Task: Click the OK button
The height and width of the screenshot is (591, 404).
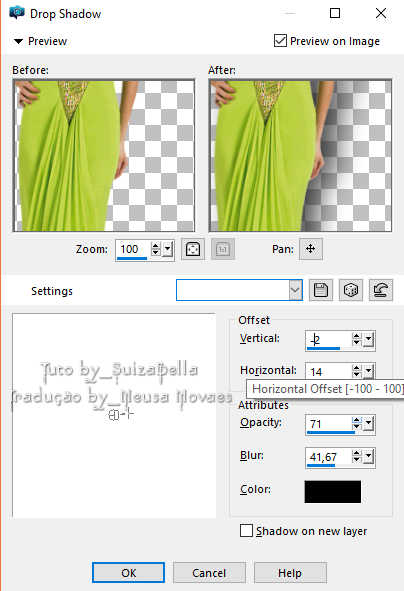Action: pyautogui.click(x=129, y=573)
